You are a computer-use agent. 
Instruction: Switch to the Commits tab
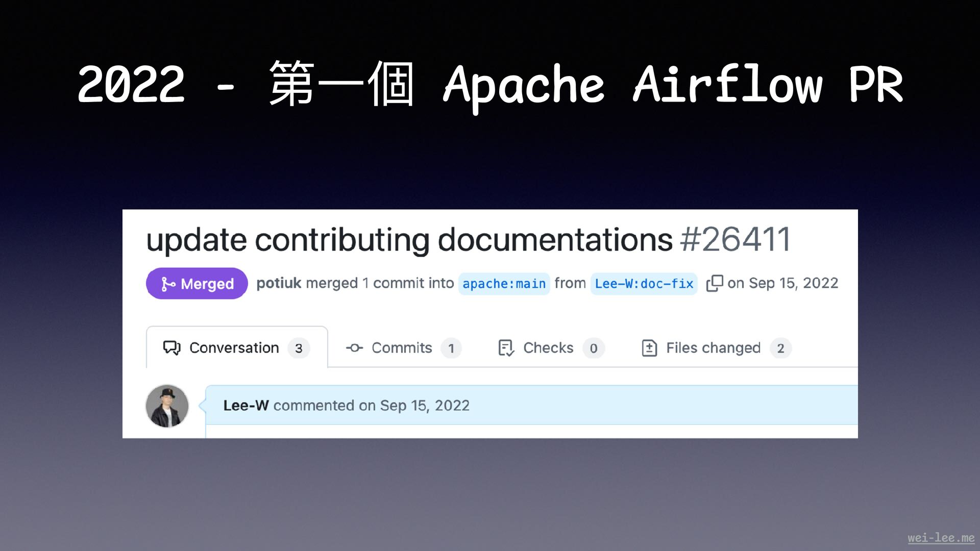coord(402,348)
